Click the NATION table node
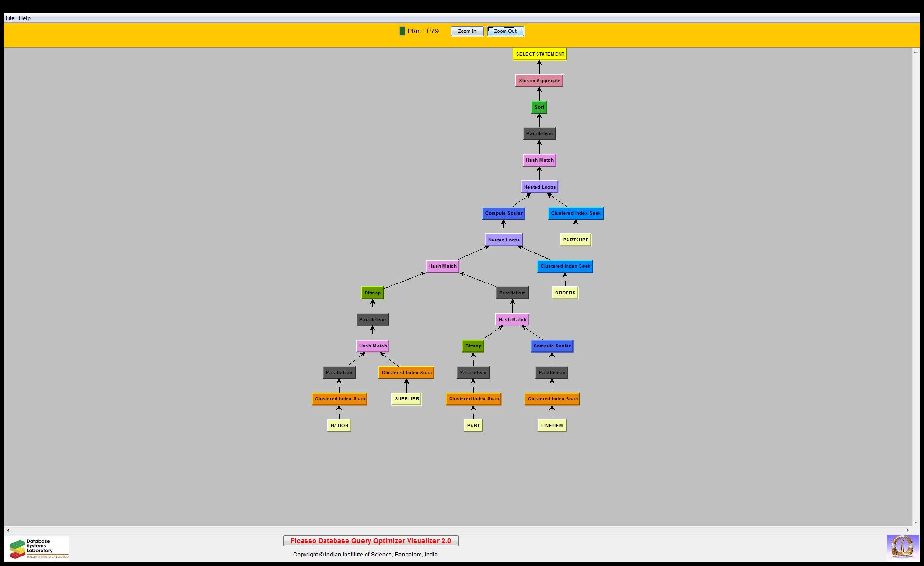The image size is (924, 566). (339, 426)
